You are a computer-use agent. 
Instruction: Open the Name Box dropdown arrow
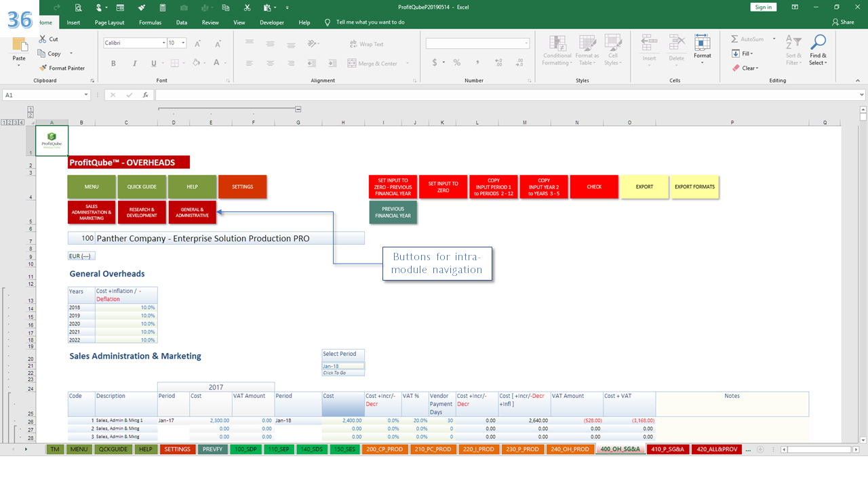coord(86,96)
